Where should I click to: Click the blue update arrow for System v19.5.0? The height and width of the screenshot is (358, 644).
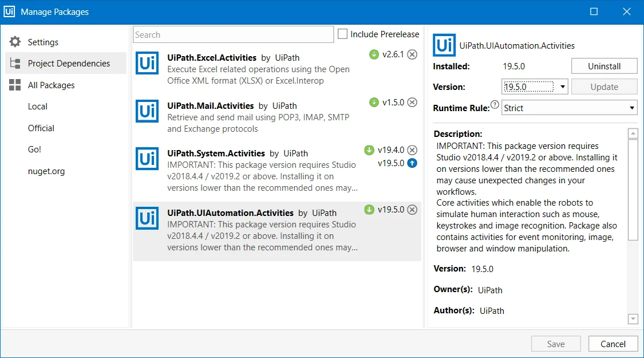coord(412,163)
